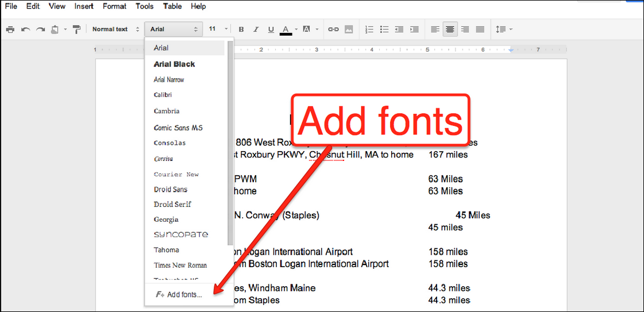Expand the highlight color dropdown arrow
This screenshot has height=312, width=644.
click(317, 29)
